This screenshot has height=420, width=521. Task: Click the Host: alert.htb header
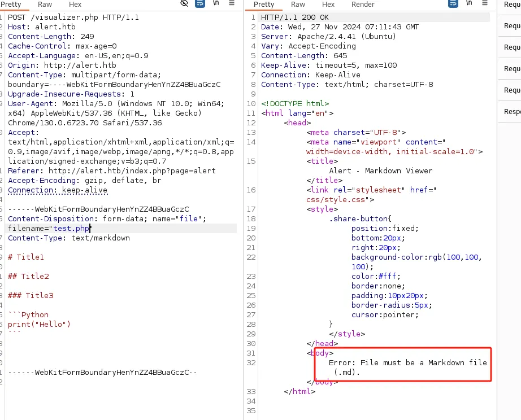point(42,27)
